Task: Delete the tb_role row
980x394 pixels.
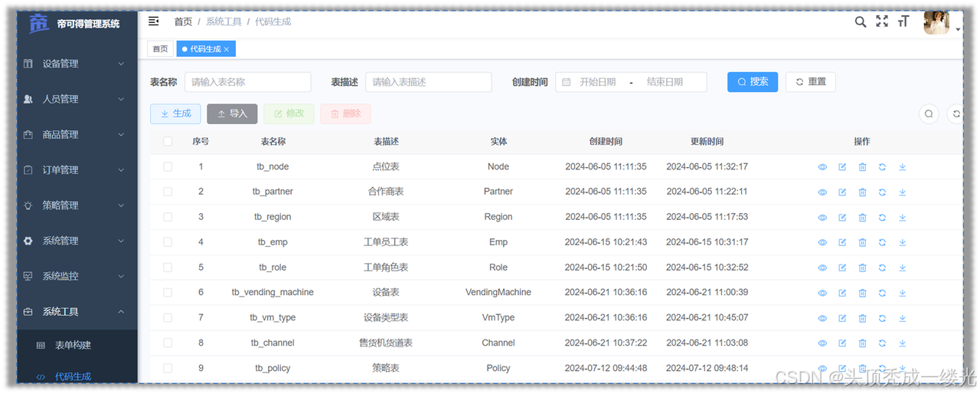Action: point(862,268)
